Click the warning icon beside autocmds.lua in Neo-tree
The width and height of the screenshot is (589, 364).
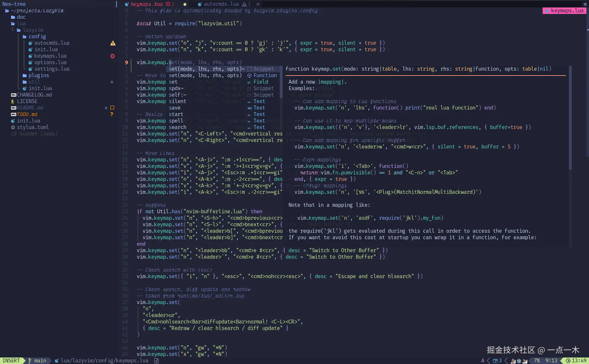pyautogui.click(x=113, y=43)
